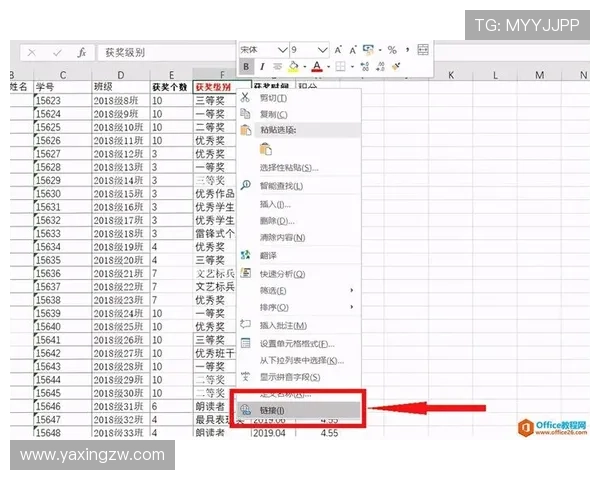Select column E header

(x=171, y=75)
